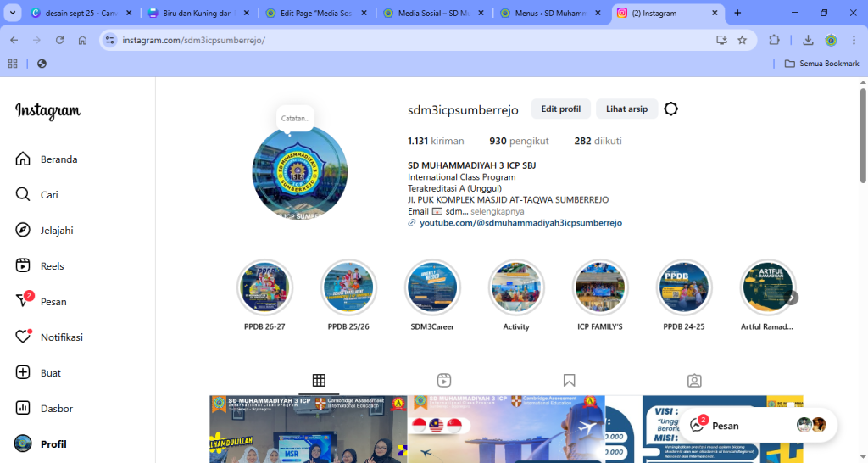The height and width of the screenshot is (463, 868).
Task: Switch to Edit Page Media Sosial tab
Action: pos(315,13)
